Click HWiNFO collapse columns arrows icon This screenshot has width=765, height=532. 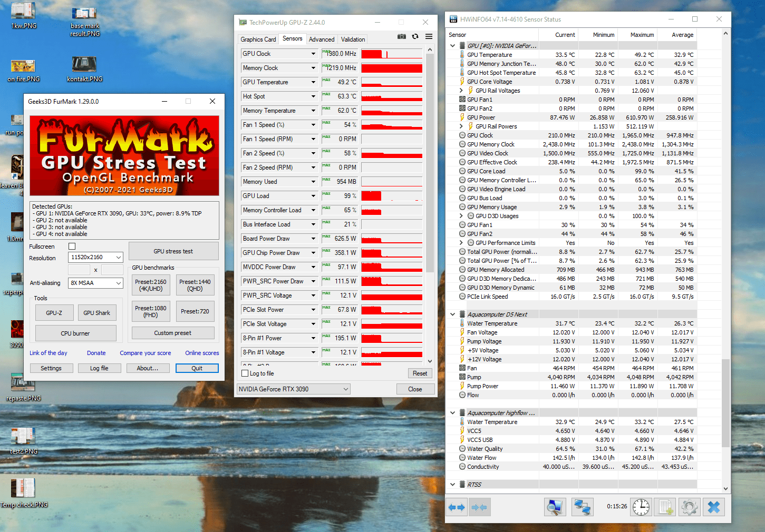tap(479, 507)
